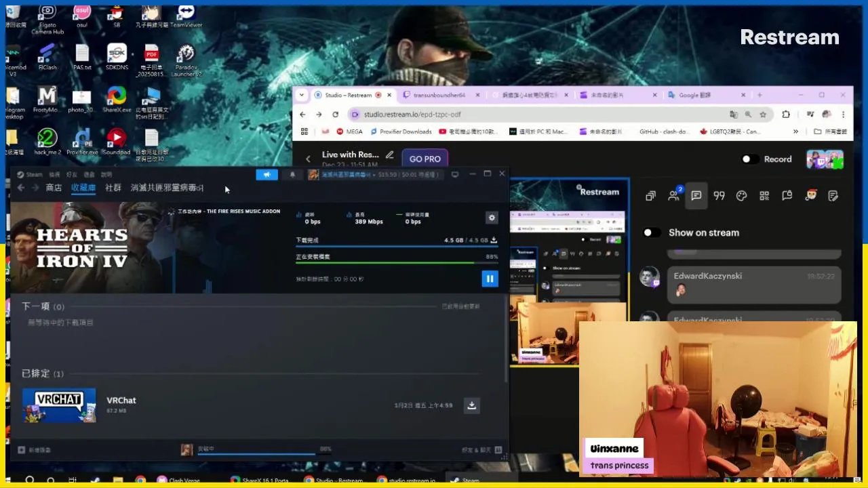Open Steam Big Picture mode icon

[x=455, y=174]
